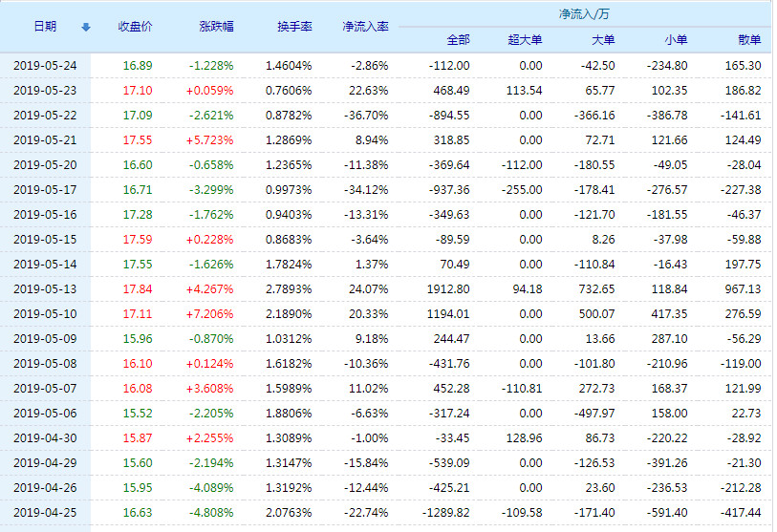Select the date 2019-05-09

(x=45, y=339)
